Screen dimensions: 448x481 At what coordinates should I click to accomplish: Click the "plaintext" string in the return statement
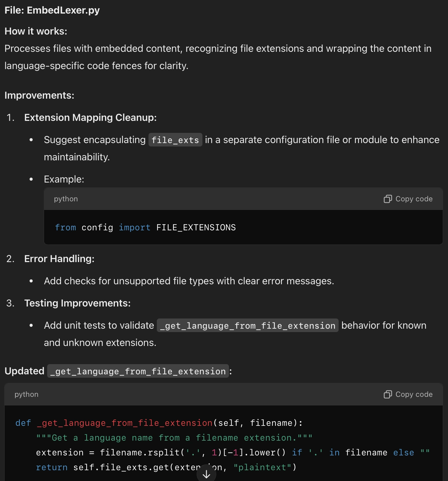click(x=262, y=467)
